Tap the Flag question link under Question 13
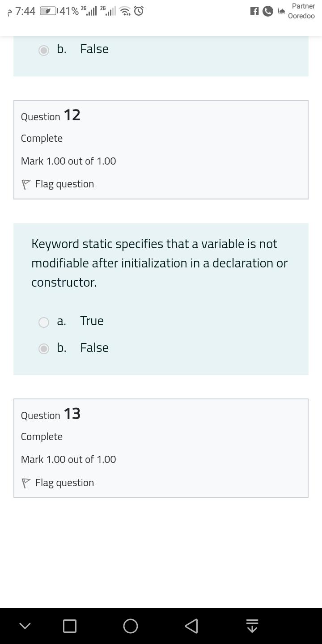Viewport: 322px width, 644px height. 64,483
